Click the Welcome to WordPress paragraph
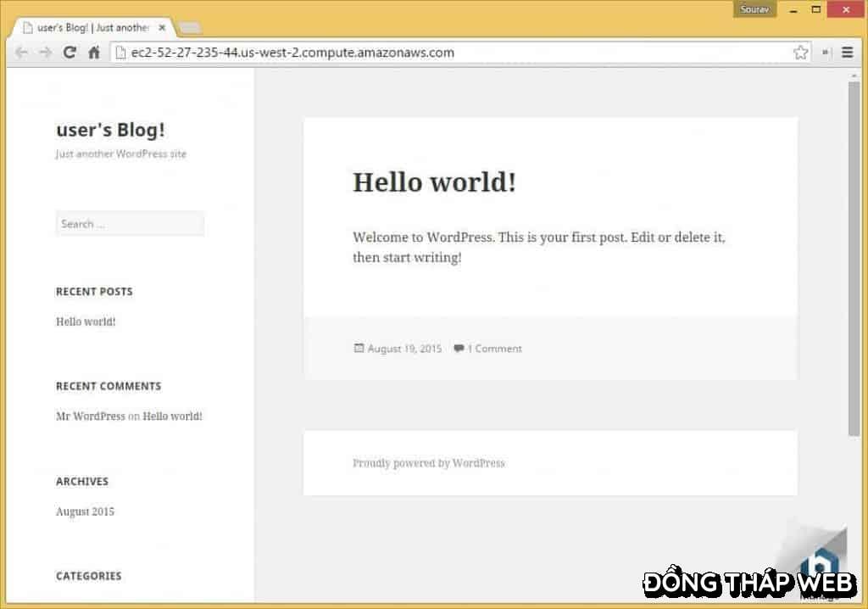Viewport: 868px width, 609px height. (539, 247)
